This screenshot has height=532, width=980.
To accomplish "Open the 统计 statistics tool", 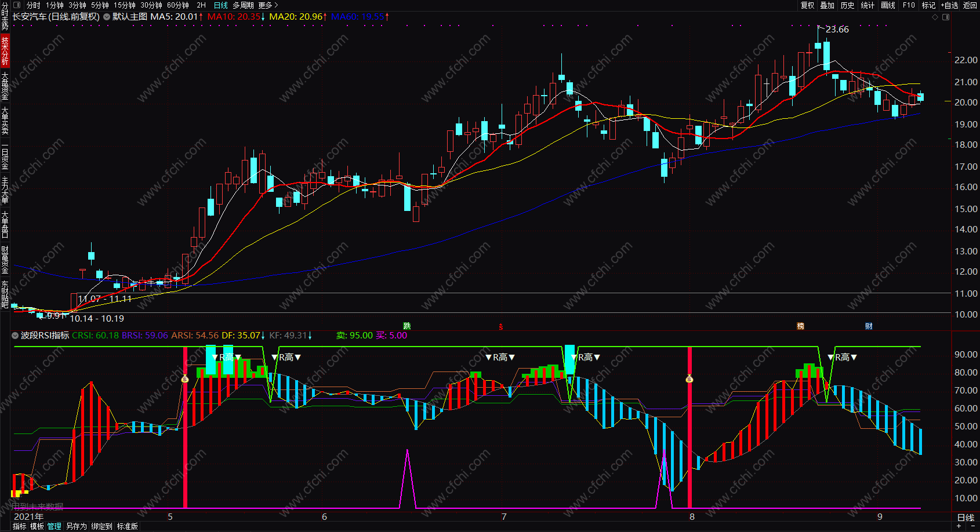I will (x=868, y=5).
